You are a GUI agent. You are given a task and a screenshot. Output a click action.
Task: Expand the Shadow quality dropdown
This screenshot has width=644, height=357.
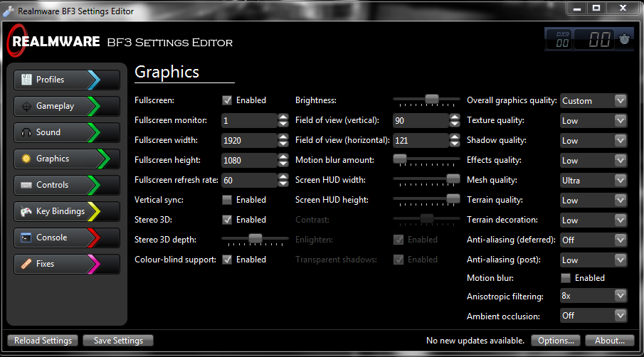point(593,140)
